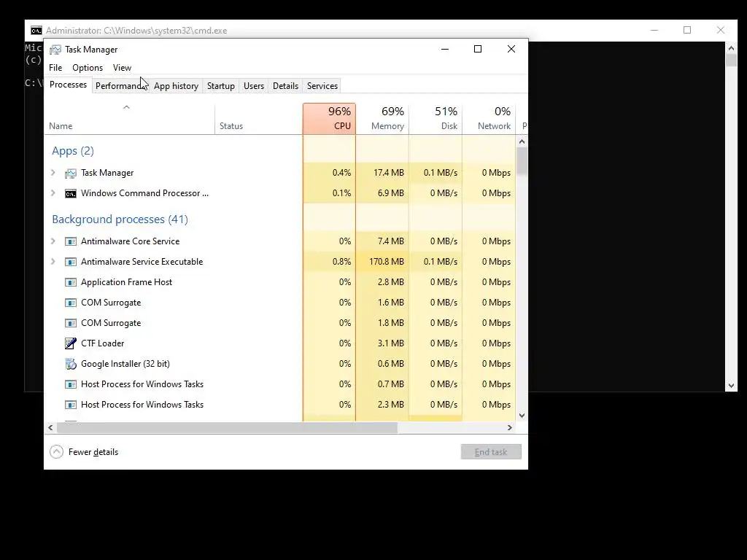Click the End task button
Viewport: 747px width, 560px height.
coord(491,452)
